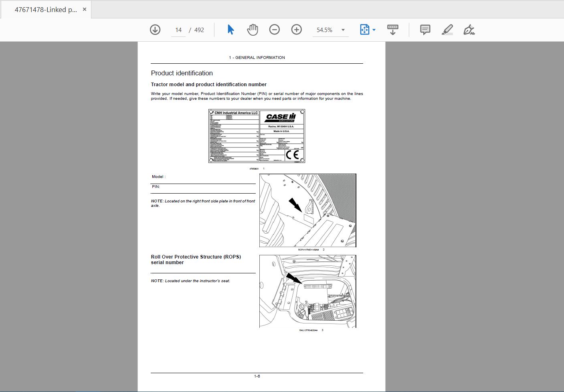The height and width of the screenshot is (392, 564).
Task: Switch to the Hand pan tool
Action: [252, 30]
